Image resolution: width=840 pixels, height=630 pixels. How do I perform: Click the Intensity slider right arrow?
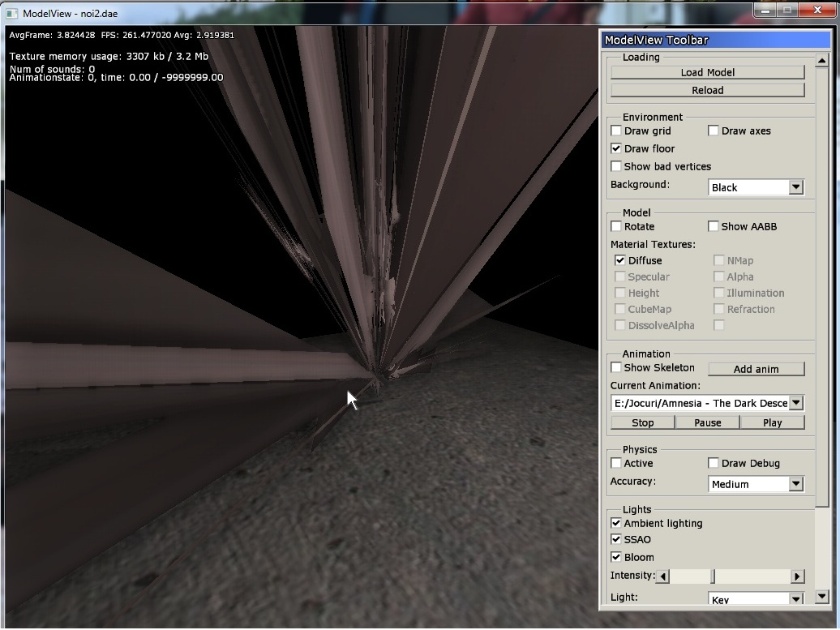(797, 576)
